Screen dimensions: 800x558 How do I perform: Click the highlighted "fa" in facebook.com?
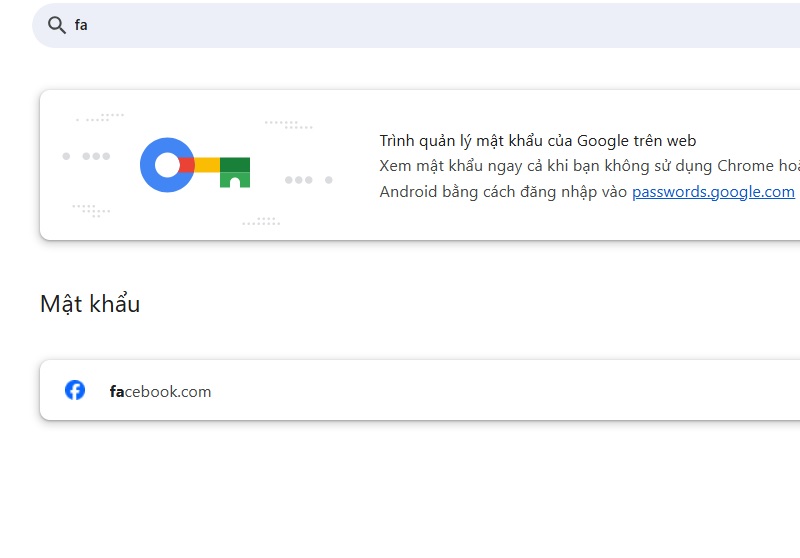tap(116, 391)
